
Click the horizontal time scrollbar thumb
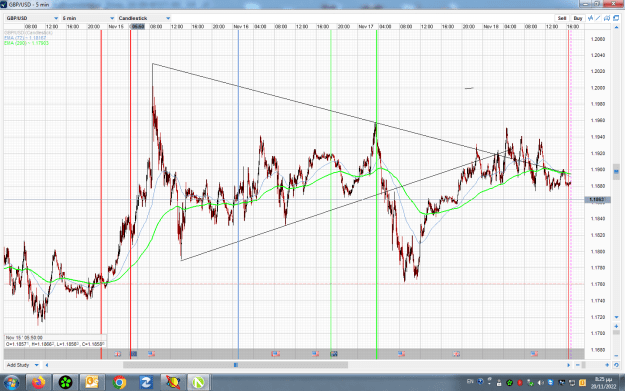pos(236,365)
